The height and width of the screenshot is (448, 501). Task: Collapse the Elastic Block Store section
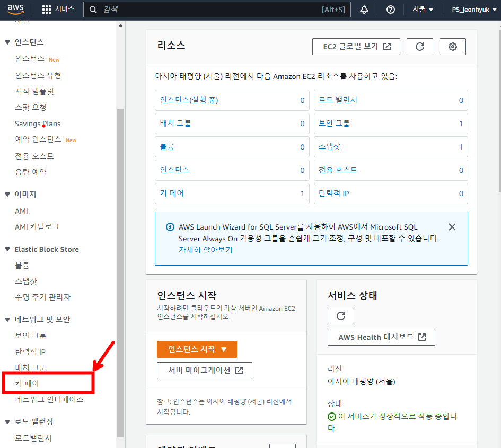pos(7,249)
